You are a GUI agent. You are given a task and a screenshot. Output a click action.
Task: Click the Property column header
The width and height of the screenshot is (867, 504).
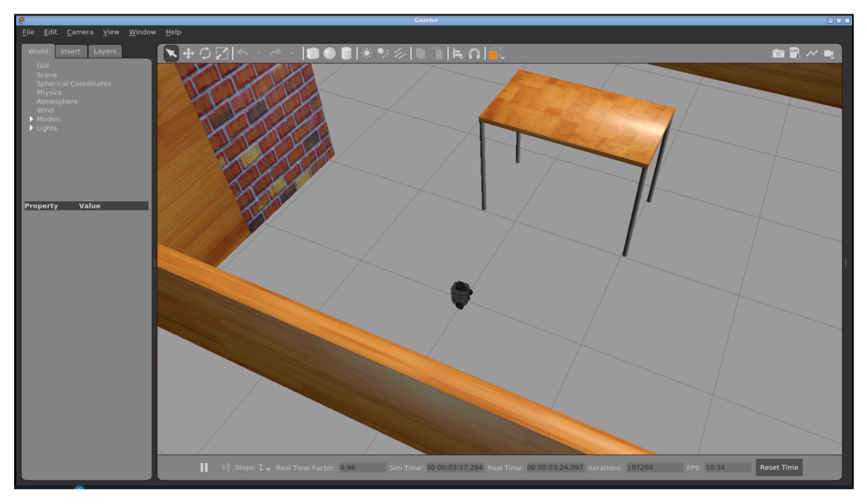point(41,206)
